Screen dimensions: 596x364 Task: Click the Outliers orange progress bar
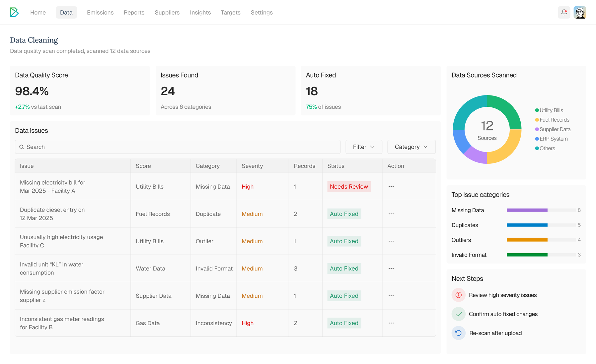click(x=527, y=240)
